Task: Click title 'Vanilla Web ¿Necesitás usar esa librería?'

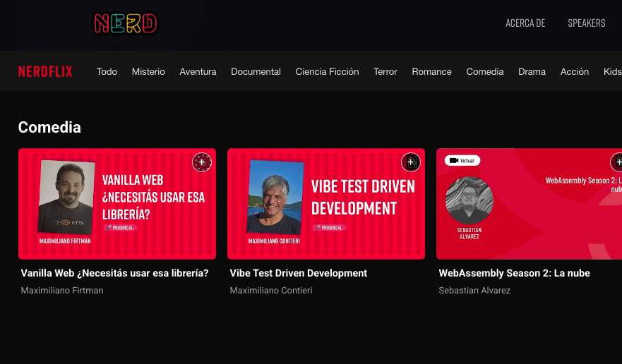Action: 114,273
